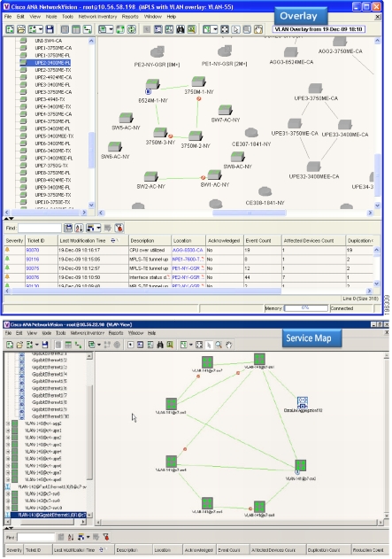Click the CE307-1841-NY router icon on the map
The image size is (392, 559).
tap(251, 133)
